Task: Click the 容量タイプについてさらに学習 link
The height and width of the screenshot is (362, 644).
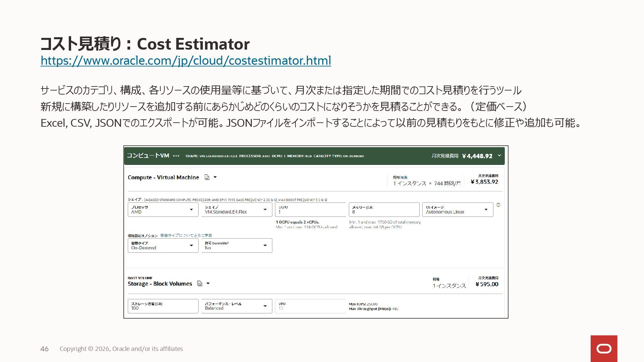Action: 186,235
